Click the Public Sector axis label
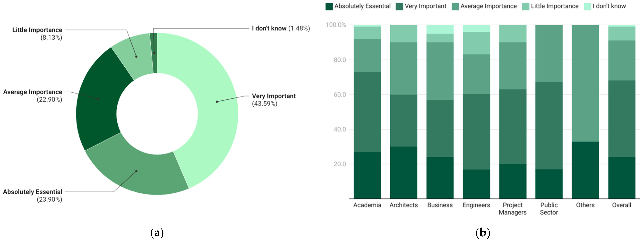 (549, 208)
